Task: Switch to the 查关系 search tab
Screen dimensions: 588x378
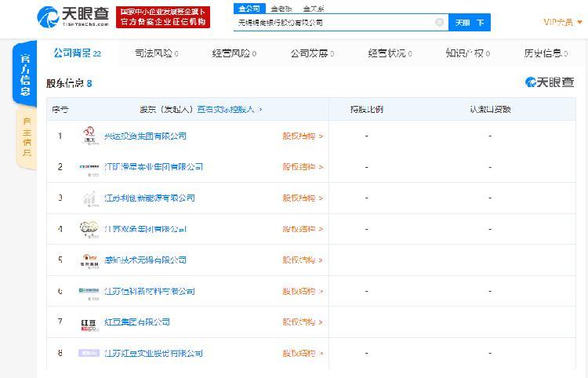Action: click(x=314, y=9)
